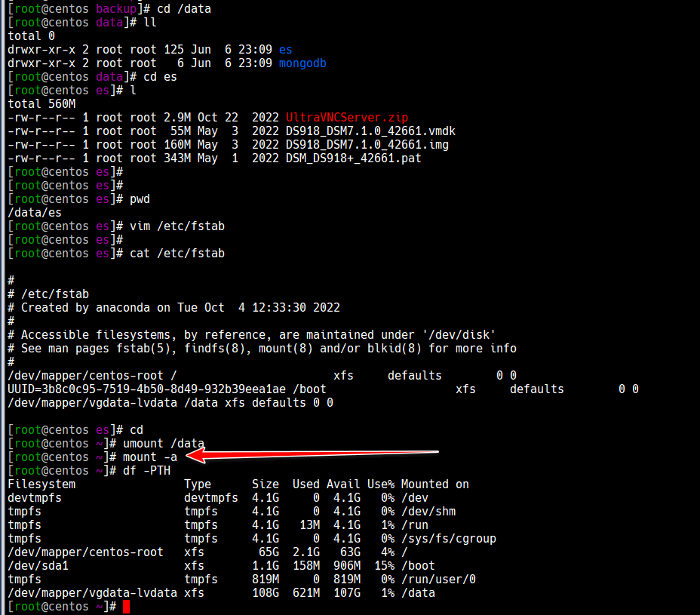Click the red cursor block at the last prompt
This screenshot has width=700, height=615.
pos(126,607)
